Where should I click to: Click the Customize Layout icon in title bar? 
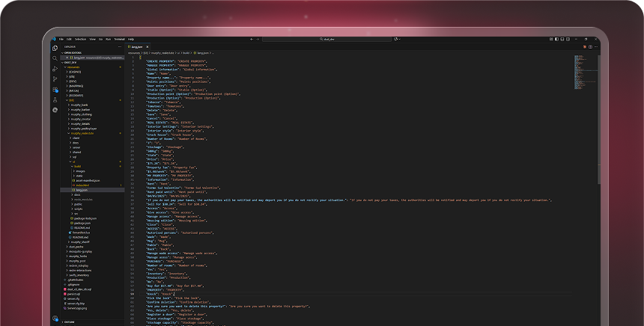551,39
